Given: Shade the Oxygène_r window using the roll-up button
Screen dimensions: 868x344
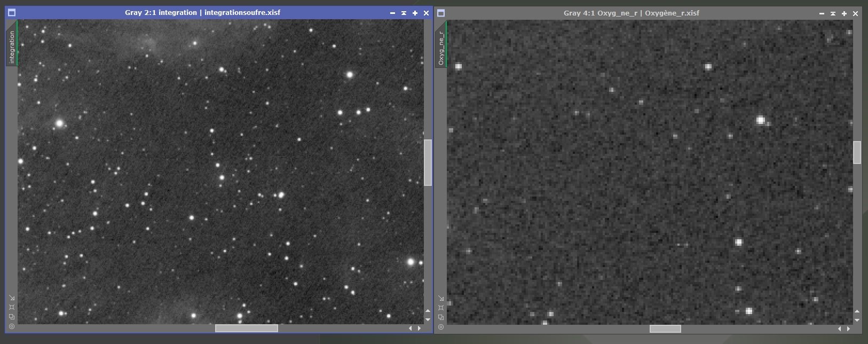Looking at the screenshot, I should click(833, 13).
